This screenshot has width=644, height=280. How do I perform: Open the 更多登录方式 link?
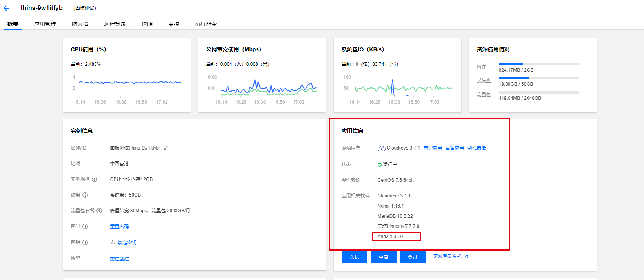[447, 257]
